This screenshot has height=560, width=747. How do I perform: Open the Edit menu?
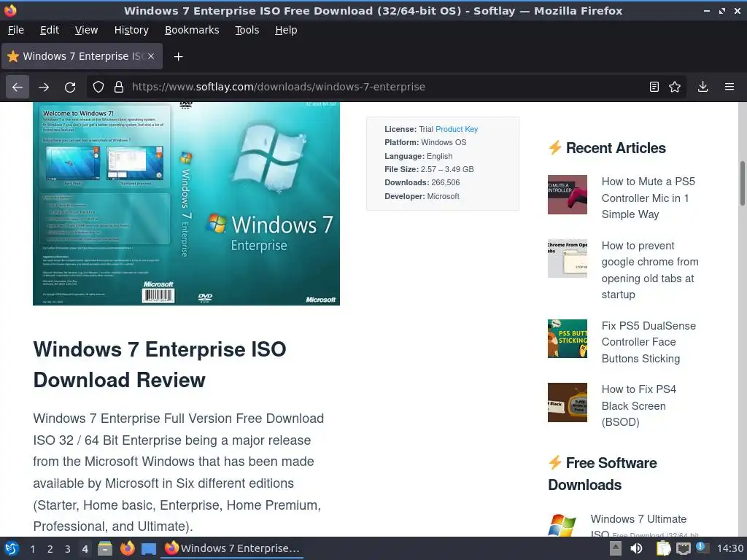click(50, 30)
